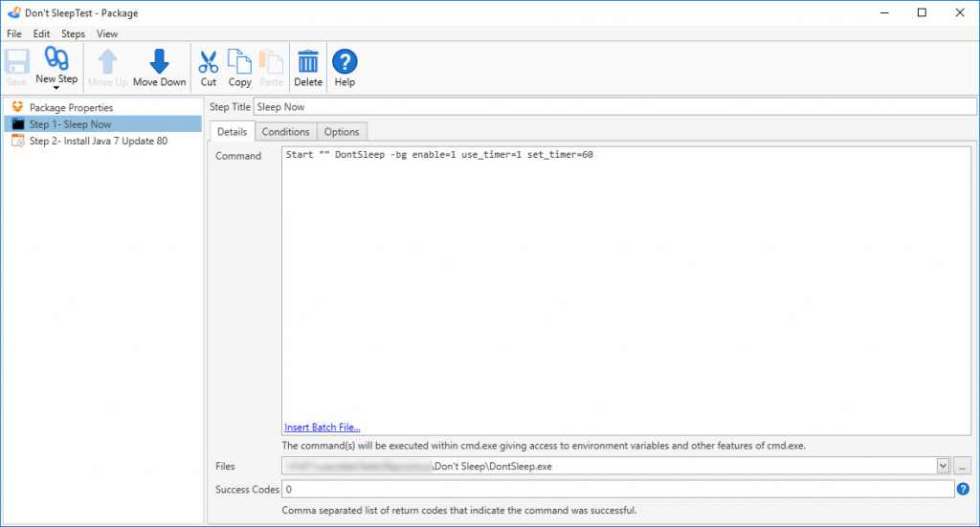
Task: Switch to the Options tab
Action: 342,132
